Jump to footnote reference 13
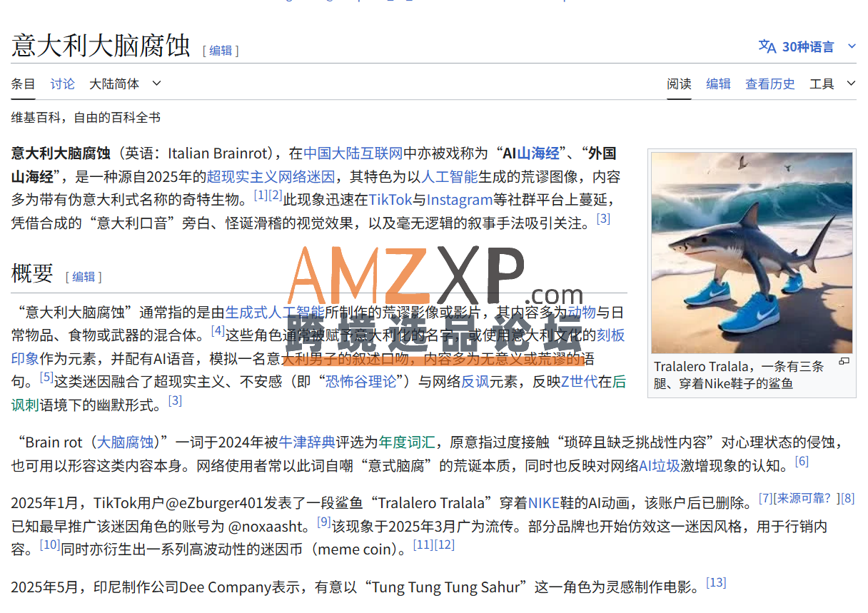Viewport: 868px width, 613px height. point(715,582)
